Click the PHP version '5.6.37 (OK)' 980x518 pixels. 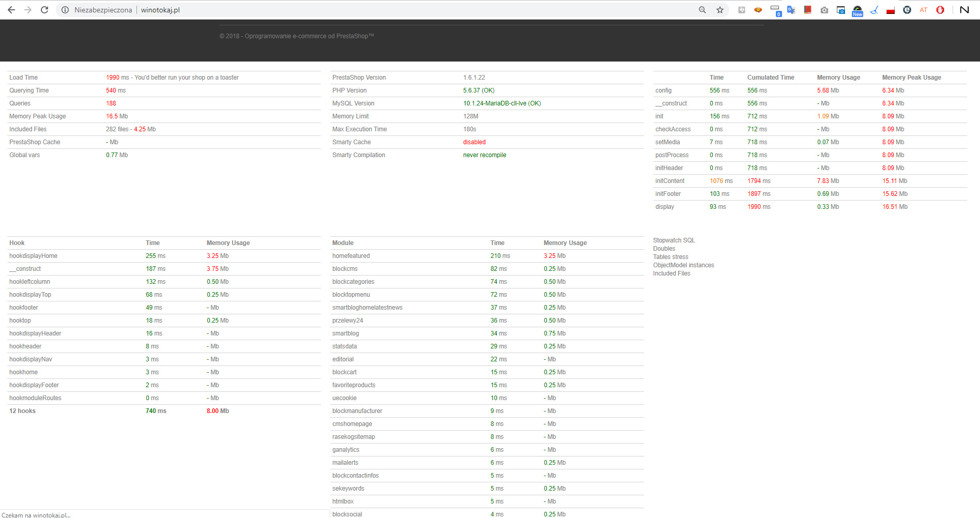[479, 90]
